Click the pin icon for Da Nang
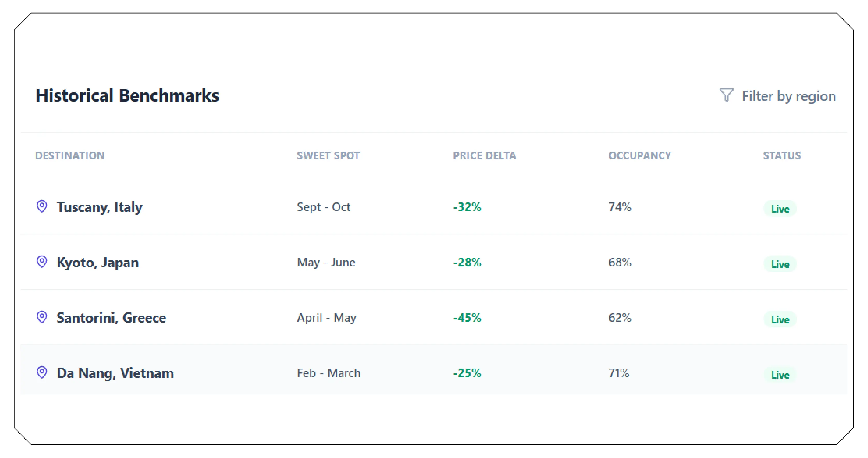This screenshot has width=868, height=458. tap(42, 372)
